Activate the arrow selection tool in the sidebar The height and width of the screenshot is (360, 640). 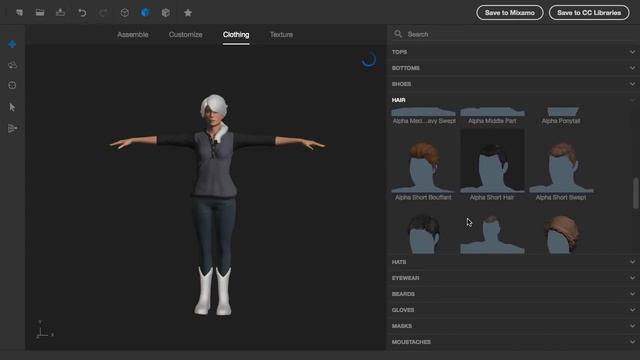12,107
